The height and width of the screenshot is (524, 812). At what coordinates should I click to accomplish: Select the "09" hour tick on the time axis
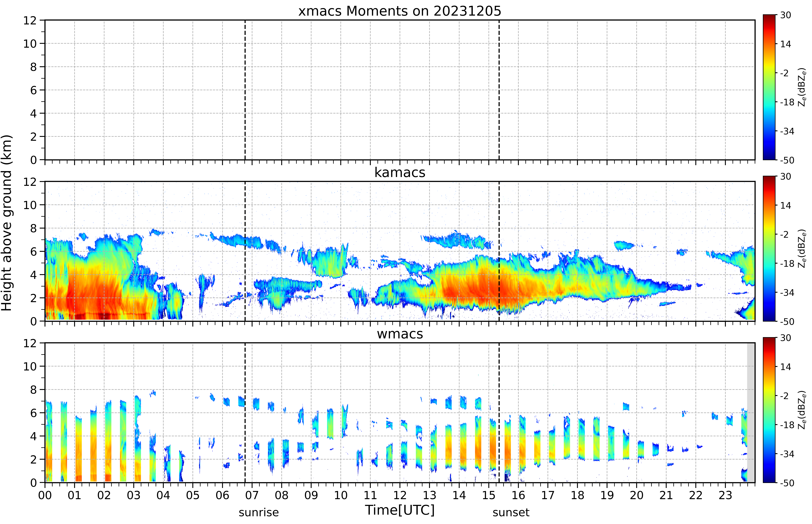point(311,495)
